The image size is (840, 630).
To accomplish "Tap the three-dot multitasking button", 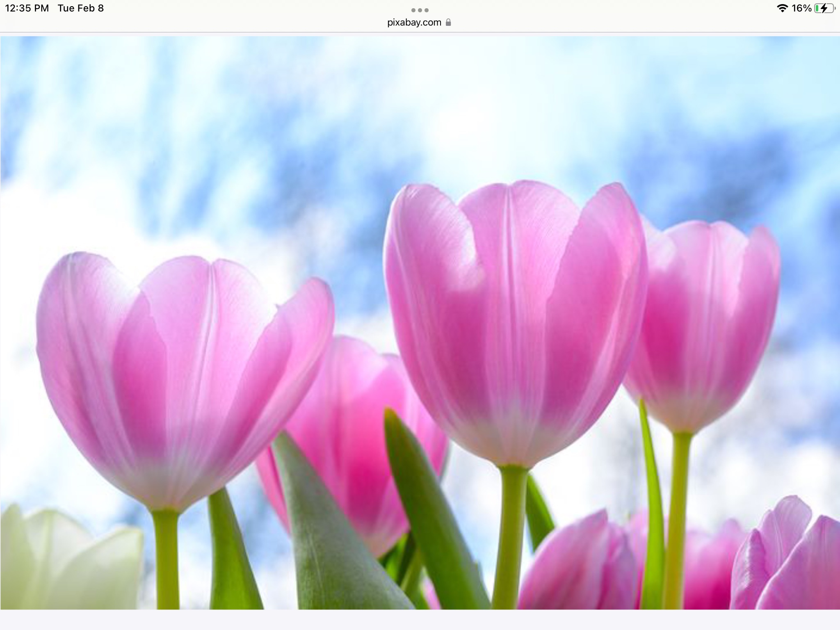I will pos(420,10).
